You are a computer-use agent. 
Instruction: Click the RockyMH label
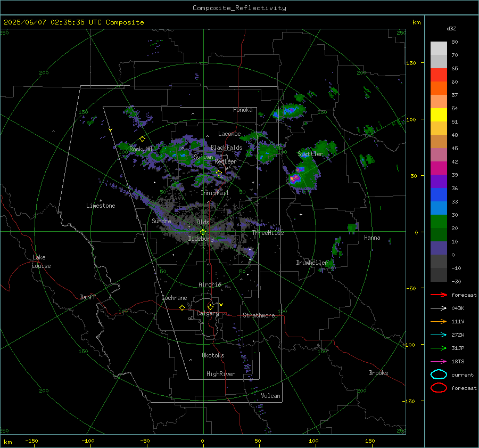pyautogui.click(x=141, y=149)
